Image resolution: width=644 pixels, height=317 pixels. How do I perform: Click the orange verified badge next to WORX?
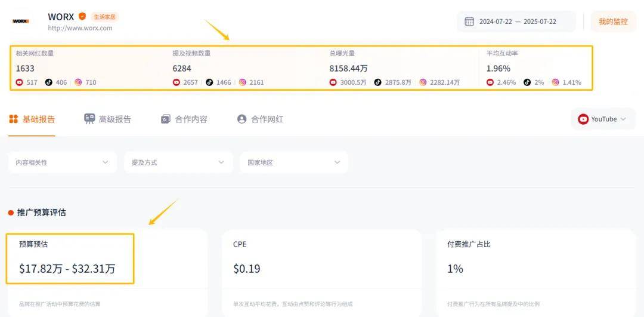(82, 17)
